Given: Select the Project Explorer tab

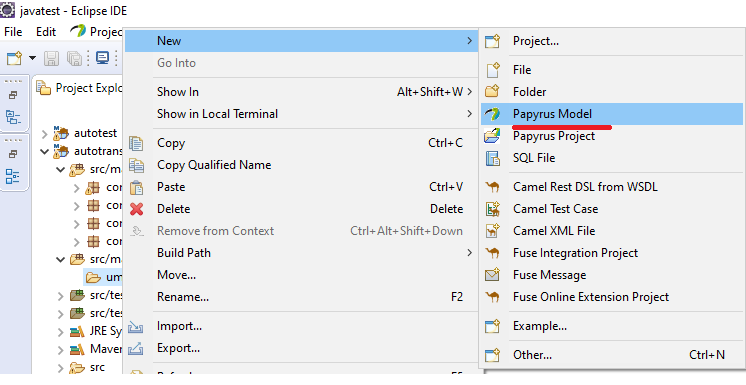Looking at the screenshot, I should 79,88.
